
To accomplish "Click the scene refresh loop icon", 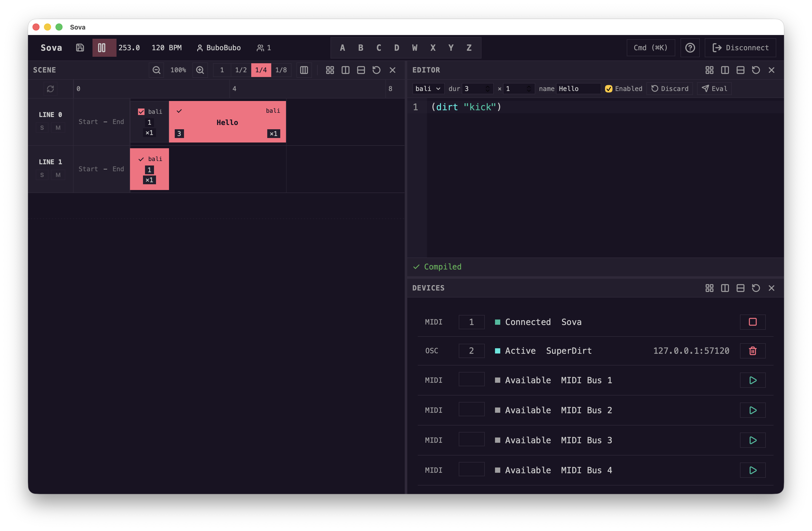I will click(50, 89).
